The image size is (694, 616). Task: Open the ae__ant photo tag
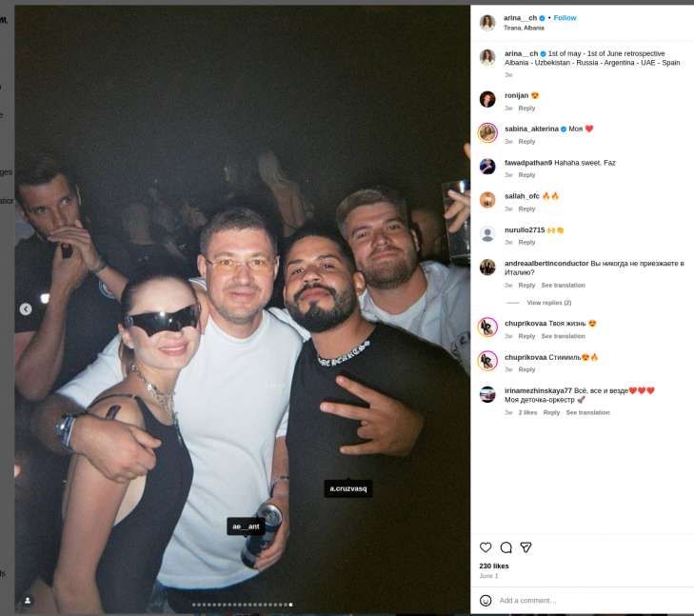tap(246, 527)
